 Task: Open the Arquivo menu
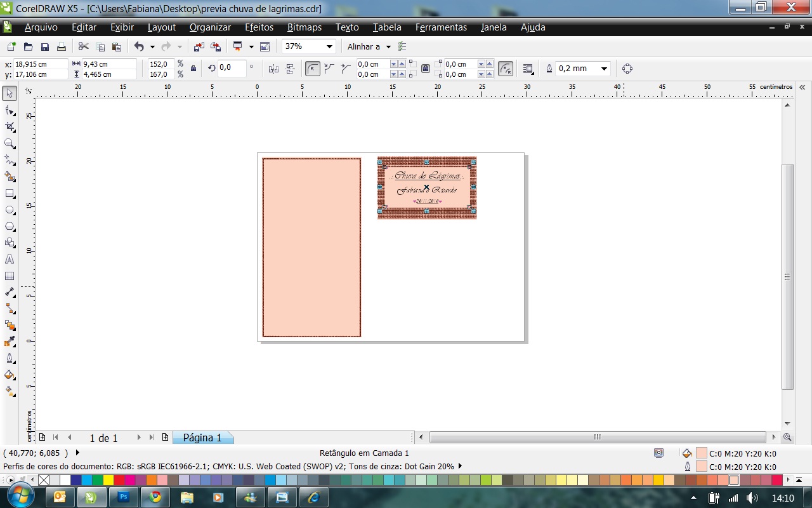41,27
